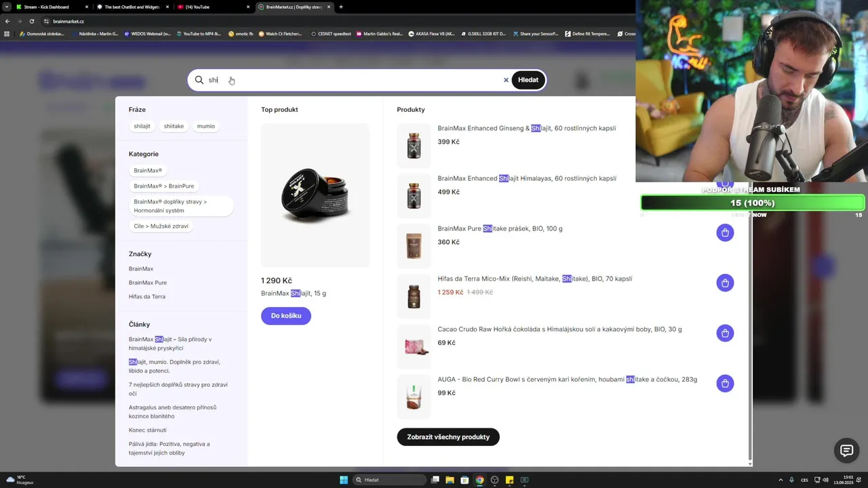Open the Sticky Notes taskbar icon

click(x=509, y=480)
